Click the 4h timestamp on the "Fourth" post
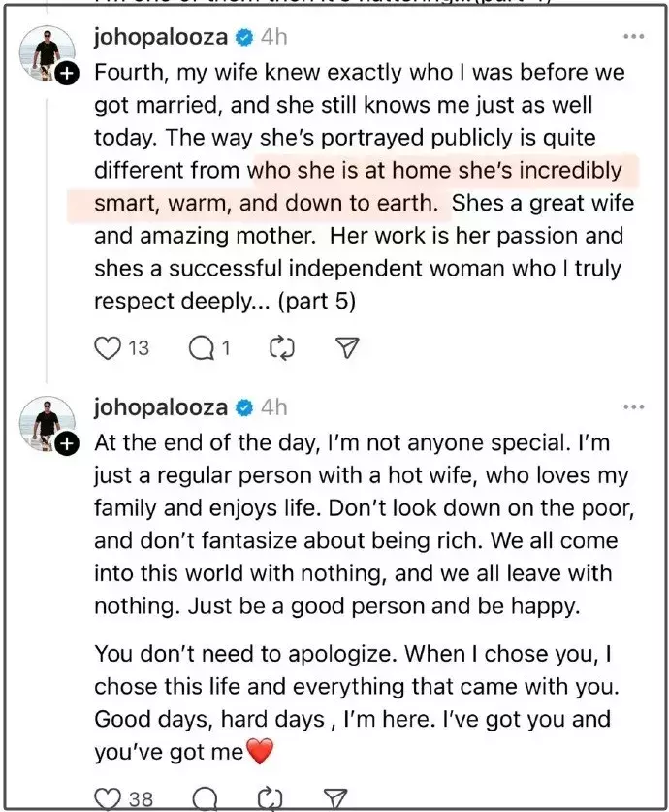669x812 pixels. [x=274, y=37]
